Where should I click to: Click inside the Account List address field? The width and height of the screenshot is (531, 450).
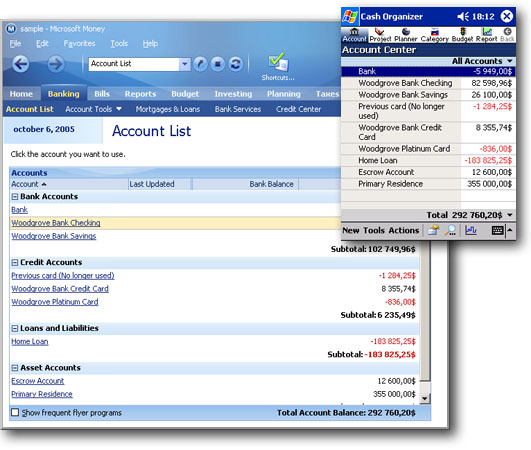click(134, 64)
